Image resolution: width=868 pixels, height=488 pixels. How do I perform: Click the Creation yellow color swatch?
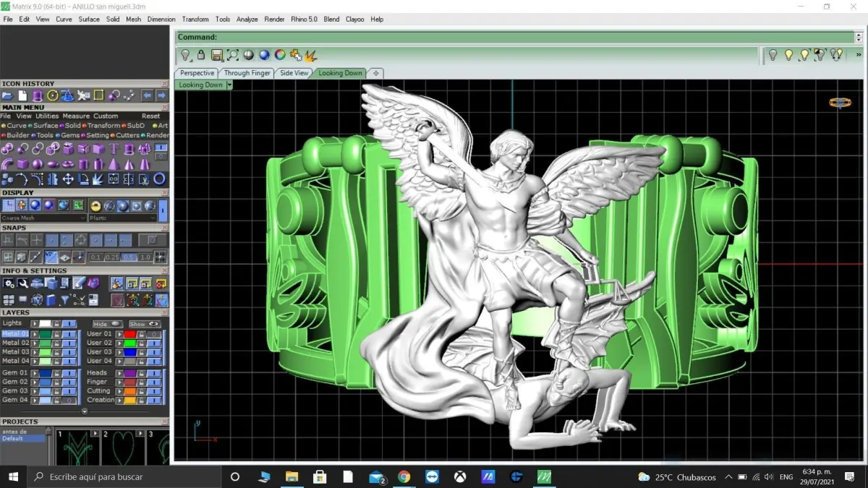[x=130, y=400]
